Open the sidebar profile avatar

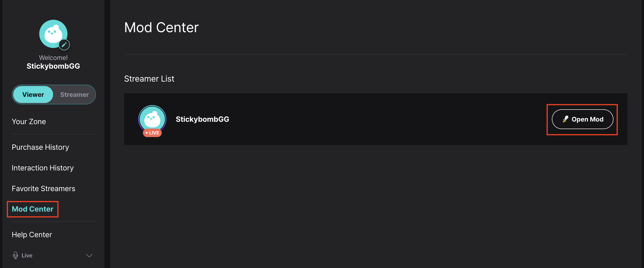[x=53, y=34]
